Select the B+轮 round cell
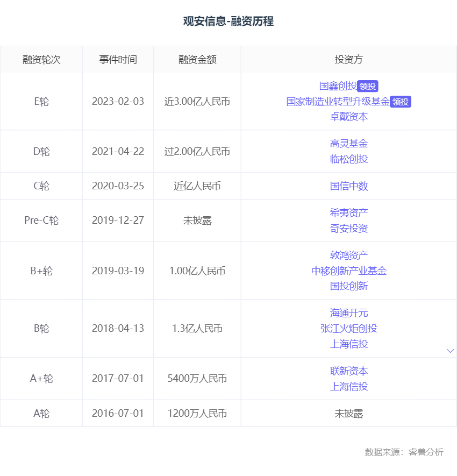Viewport: 457px width, 476px height. (41, 271)
